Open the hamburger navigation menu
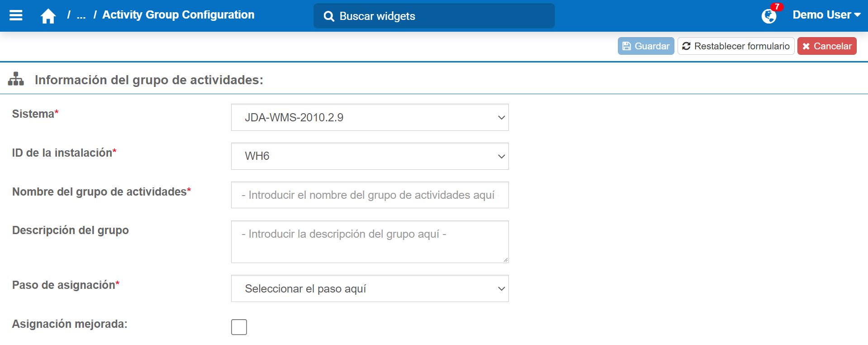Viewport: 868px width, 345px height. coord(16,15)
